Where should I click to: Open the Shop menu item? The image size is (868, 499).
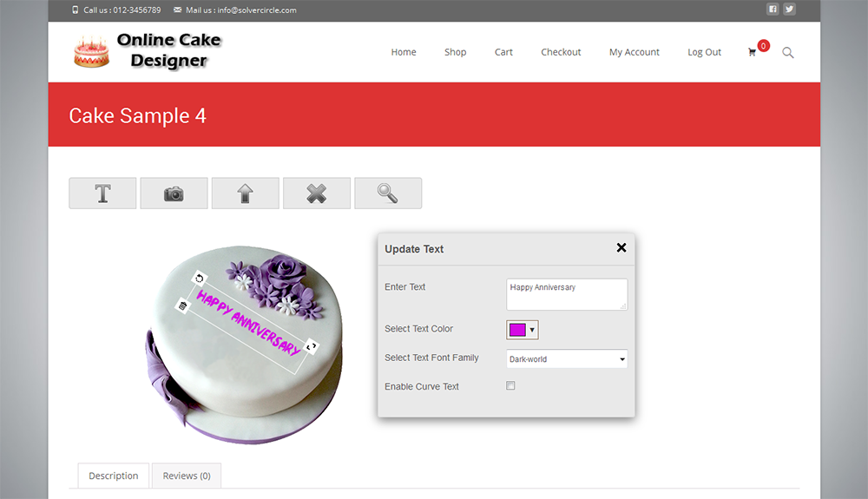pos(455,52)
